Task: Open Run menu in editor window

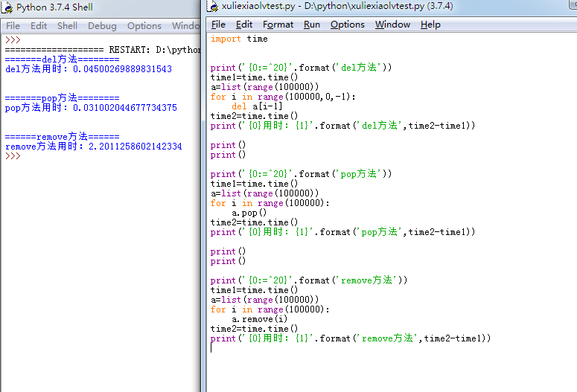Action: (312, 25)
